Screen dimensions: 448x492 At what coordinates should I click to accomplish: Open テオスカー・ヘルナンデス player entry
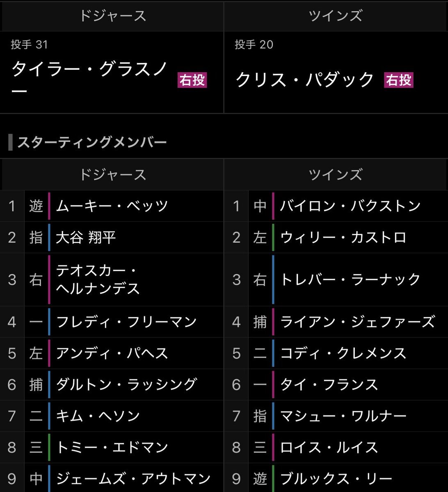pyautogui.click(x=112, y=280)
